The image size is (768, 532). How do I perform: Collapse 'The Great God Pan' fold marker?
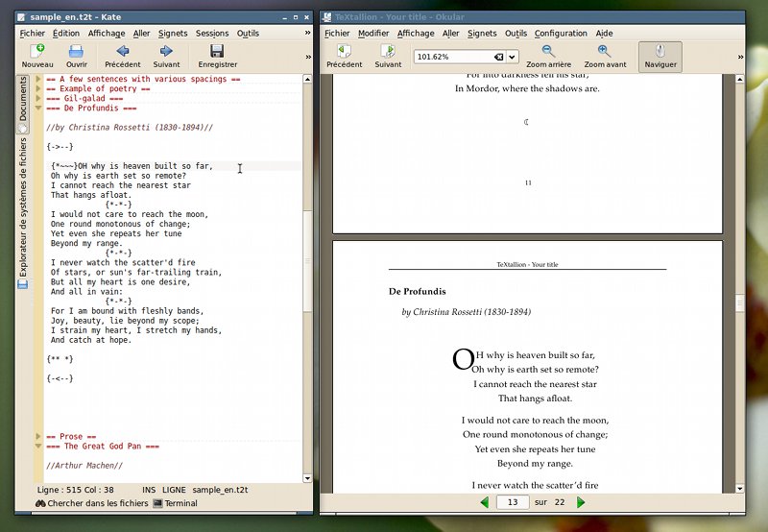[37, 446]
